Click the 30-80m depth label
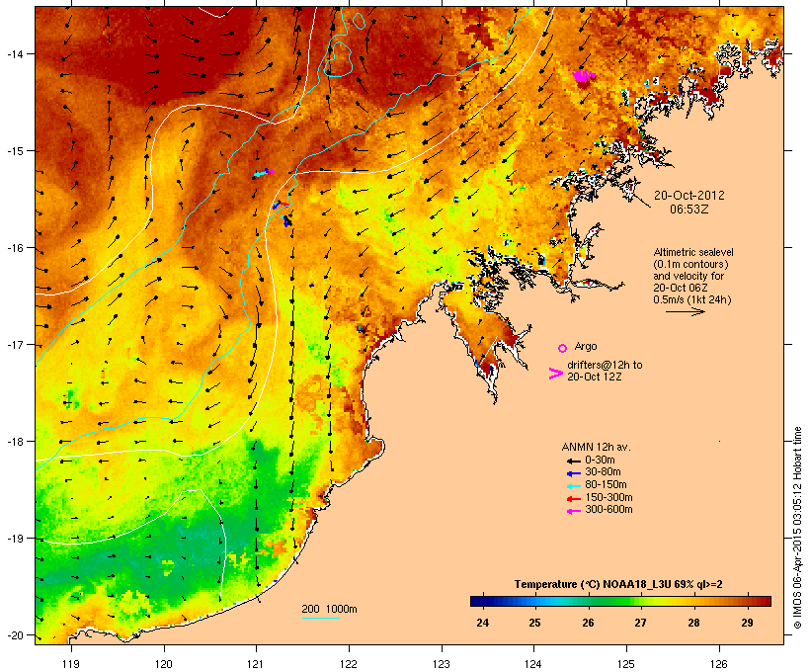Image resolution: width=810 pixels, height=672 pixels. click(x=603, y=472)
